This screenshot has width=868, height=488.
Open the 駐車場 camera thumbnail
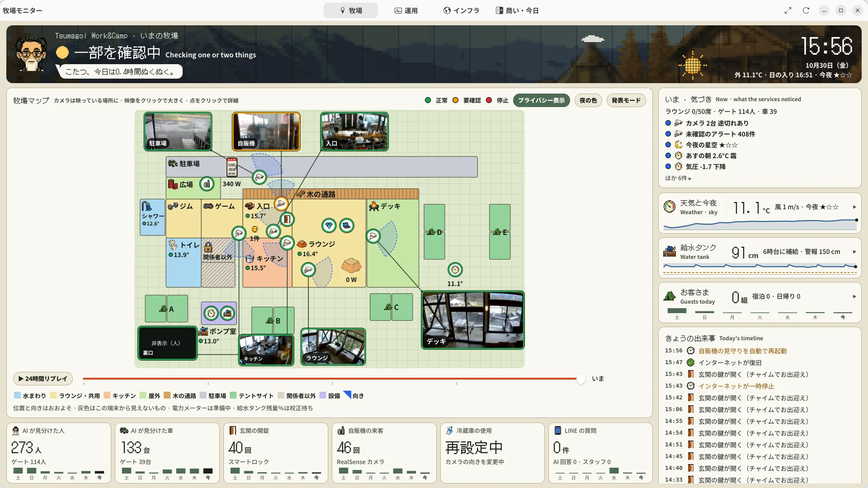pos(178,131)
